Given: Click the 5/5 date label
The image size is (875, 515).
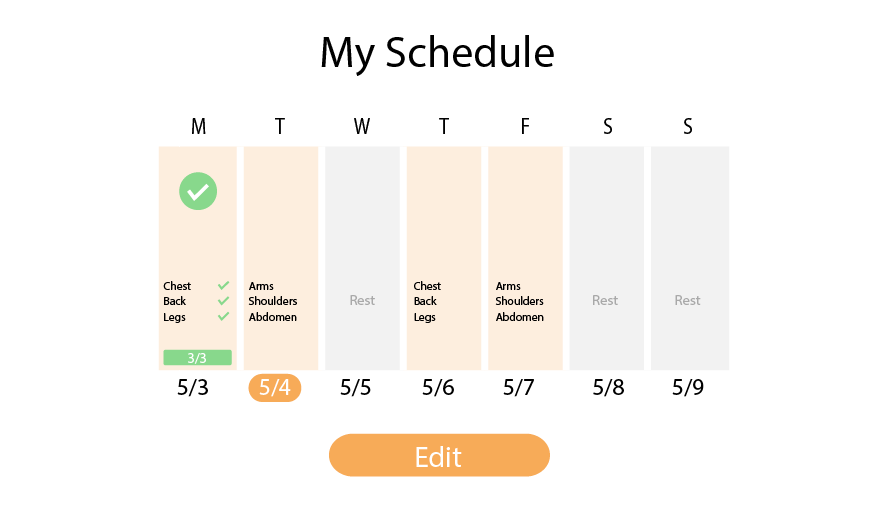Looking at the screenshot, I should click(x=355, y=387).
